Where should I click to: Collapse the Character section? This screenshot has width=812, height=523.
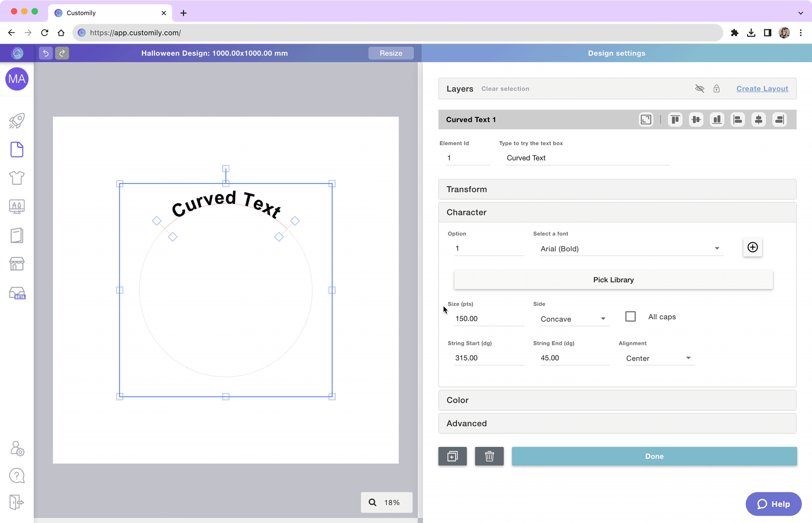coord(617,212)
